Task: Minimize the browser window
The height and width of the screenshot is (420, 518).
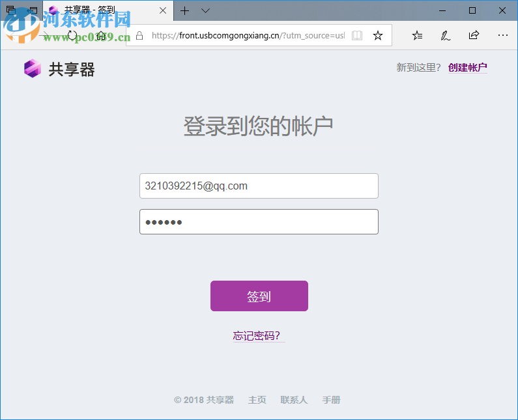Action: pyautogui.click(x=442, y=10)
